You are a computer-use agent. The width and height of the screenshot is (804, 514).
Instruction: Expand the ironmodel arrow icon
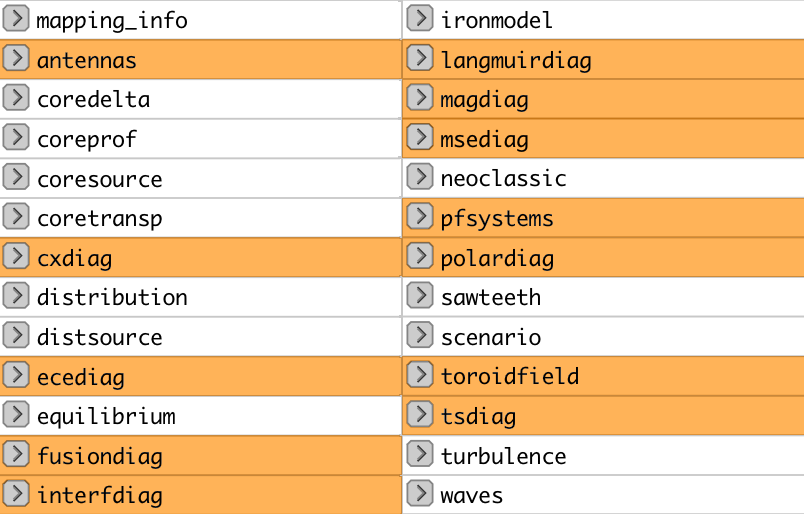420,19
